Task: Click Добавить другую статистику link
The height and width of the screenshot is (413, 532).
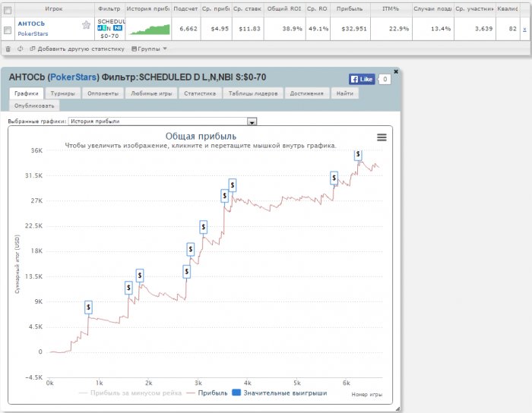Action: point(76,48)
